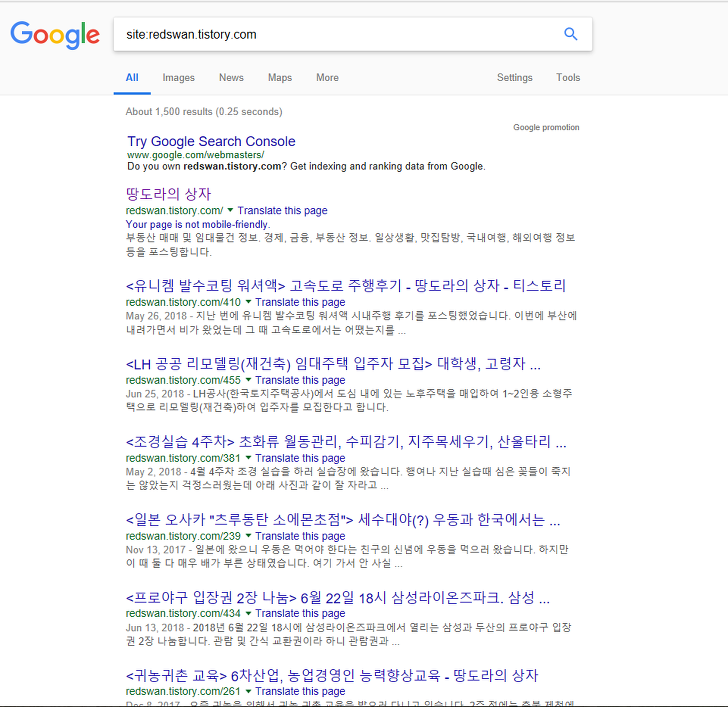Image resolution: width=728 pixels, height=707 pixels.
Task: Translate the redswan.tistory.com/434 result page
Action: tap(300, 613)
